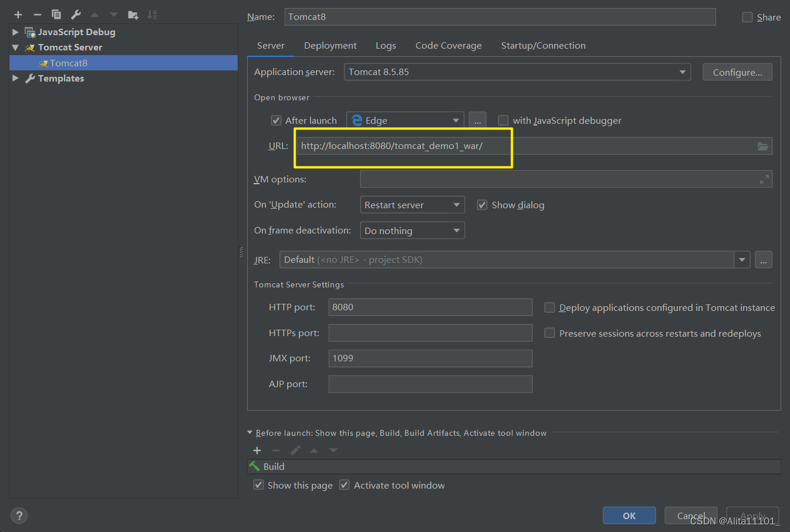Click HTTPs port field
The width and height of the screenshot is (790, 532).
point(430,333)
